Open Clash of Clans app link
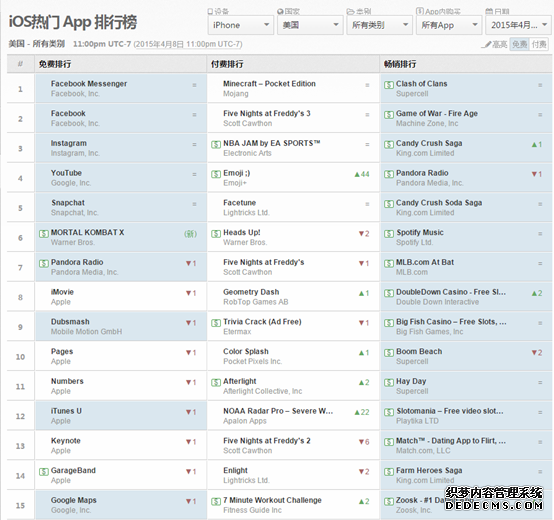The height and width of the screenshot is (520, 554). pos(422,84)
